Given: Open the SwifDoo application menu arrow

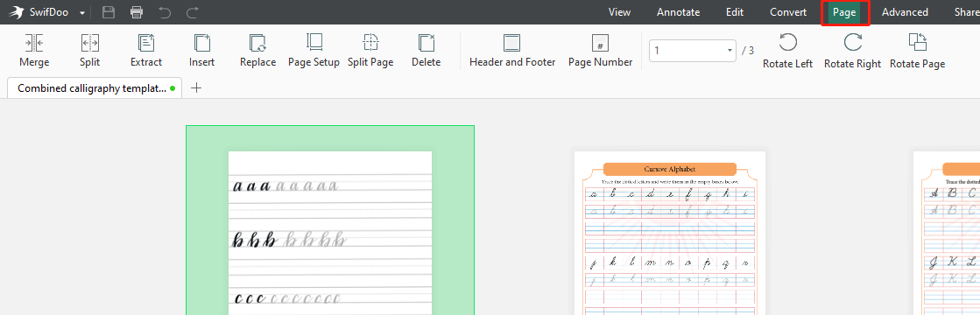Looking at the screenshot, I should [81, 12].
